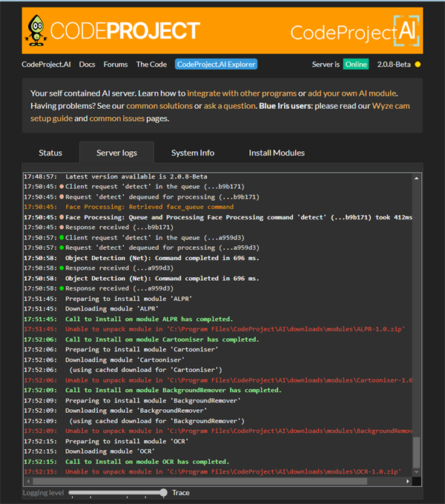Click the log panel scroll up arrow
445x504 pixels.
click(416, 178)
